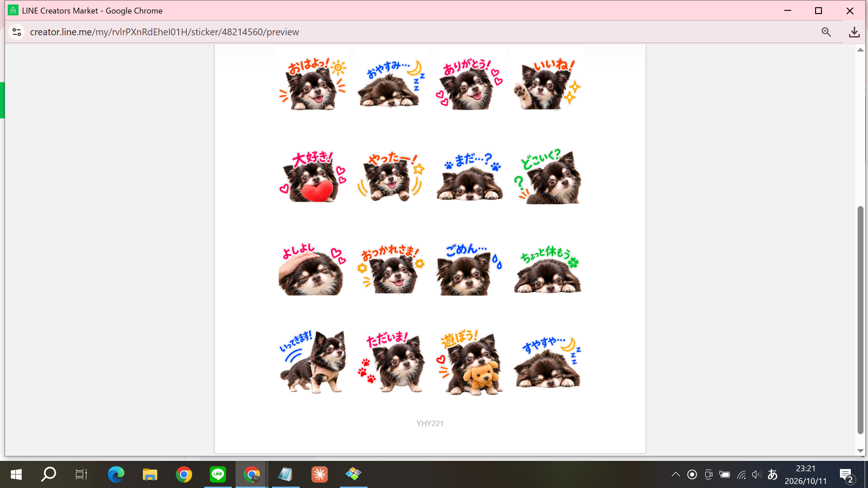Select the おつかれさま! sticker with flowers
Image resolution: width=868 pixels, height=488 pixels.
pos(391,269)
